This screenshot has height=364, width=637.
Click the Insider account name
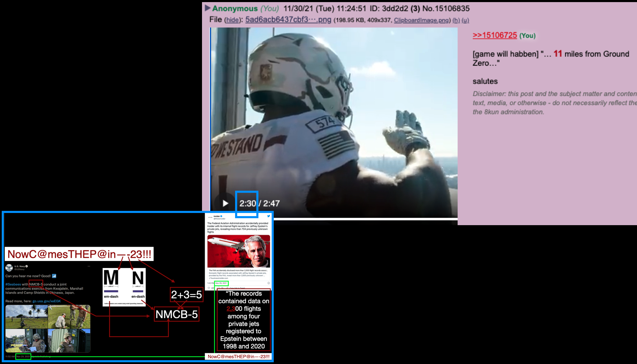217,216
